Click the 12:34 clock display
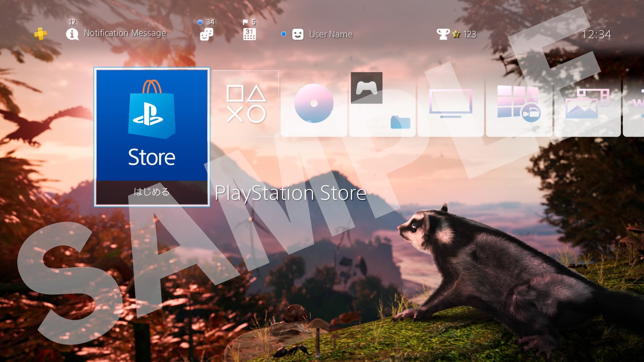The height and width of the screenshot is (362, 644). pos(596,34)
